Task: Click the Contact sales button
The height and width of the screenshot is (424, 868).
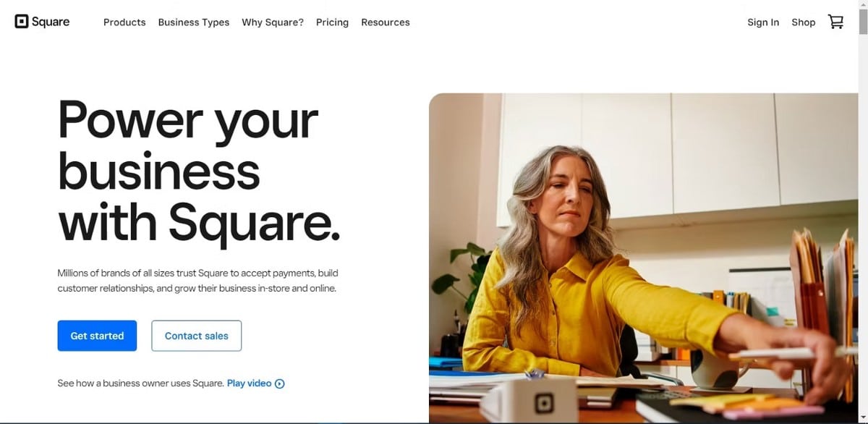Action: (x=197, y=336)
